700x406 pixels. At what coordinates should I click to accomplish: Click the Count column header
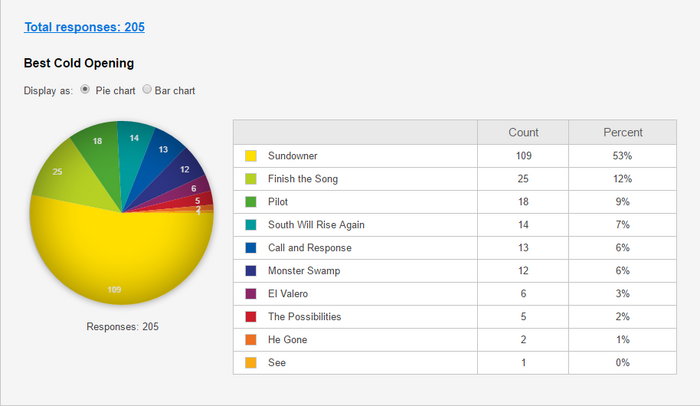[x=523, y=133]
